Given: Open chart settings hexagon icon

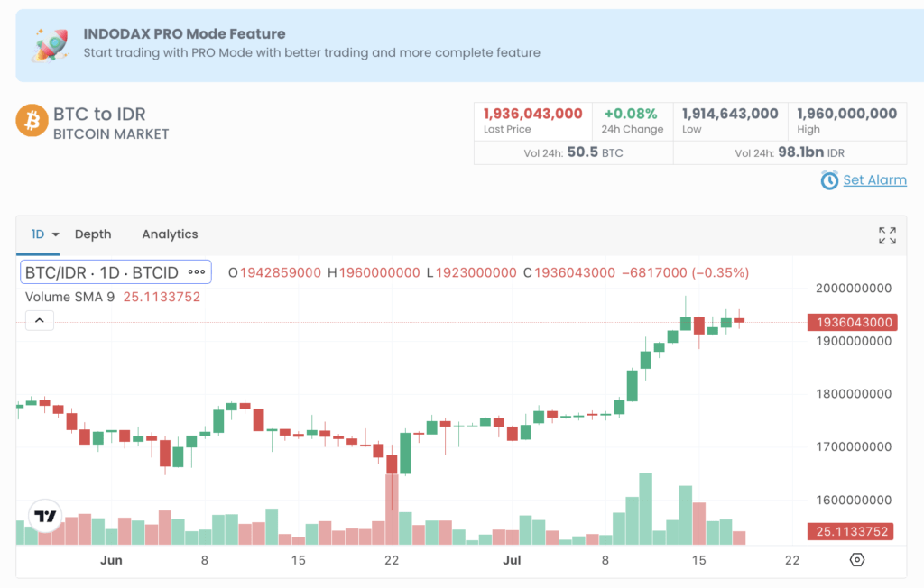Looking at the screenshot, I should point(857,560).
